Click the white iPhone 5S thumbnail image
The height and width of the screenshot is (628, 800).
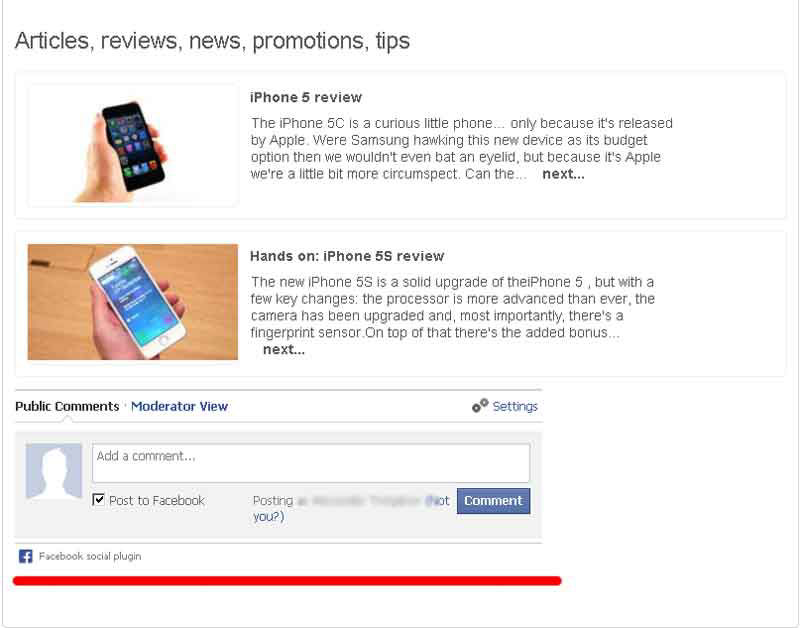(133, 302)
